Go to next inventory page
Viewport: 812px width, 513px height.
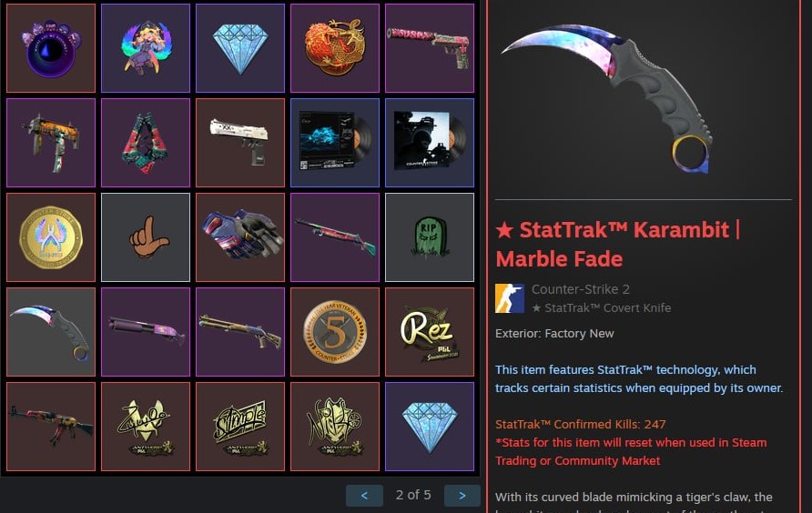pyautogui.click(x=462, y=496)
